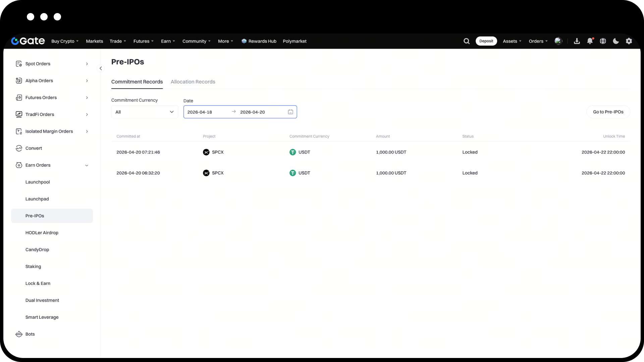Open the language globe icon
This screenshot has width=644, height=362.
pos(603,41)
